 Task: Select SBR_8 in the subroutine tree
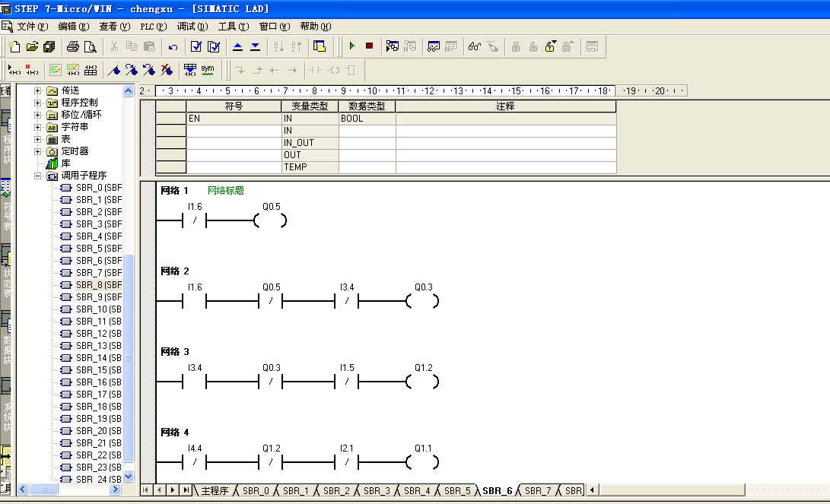coord(98,285)
